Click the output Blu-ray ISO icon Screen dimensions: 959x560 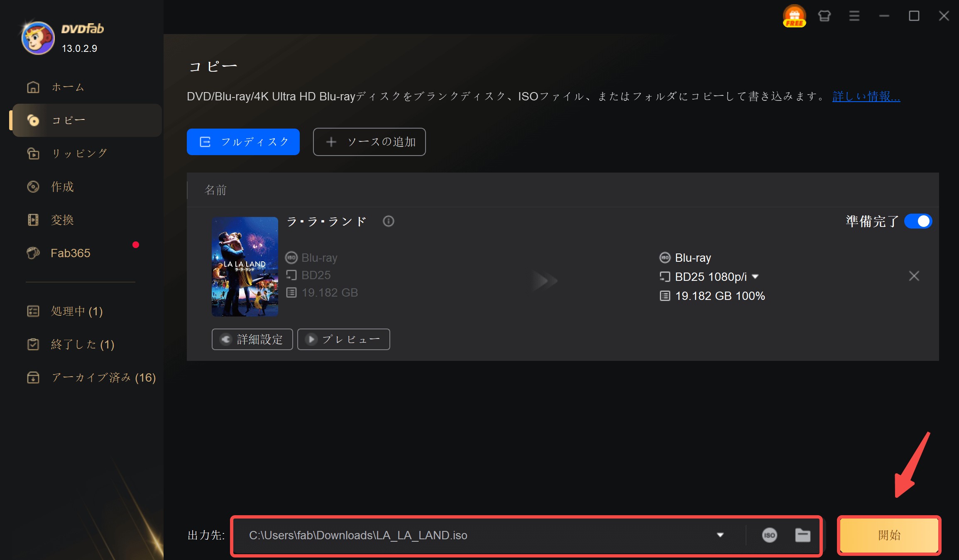[665, 258]
